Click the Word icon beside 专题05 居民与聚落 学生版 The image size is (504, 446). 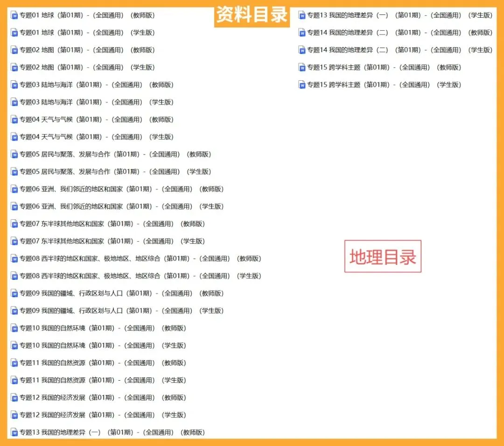pos(14,171)
